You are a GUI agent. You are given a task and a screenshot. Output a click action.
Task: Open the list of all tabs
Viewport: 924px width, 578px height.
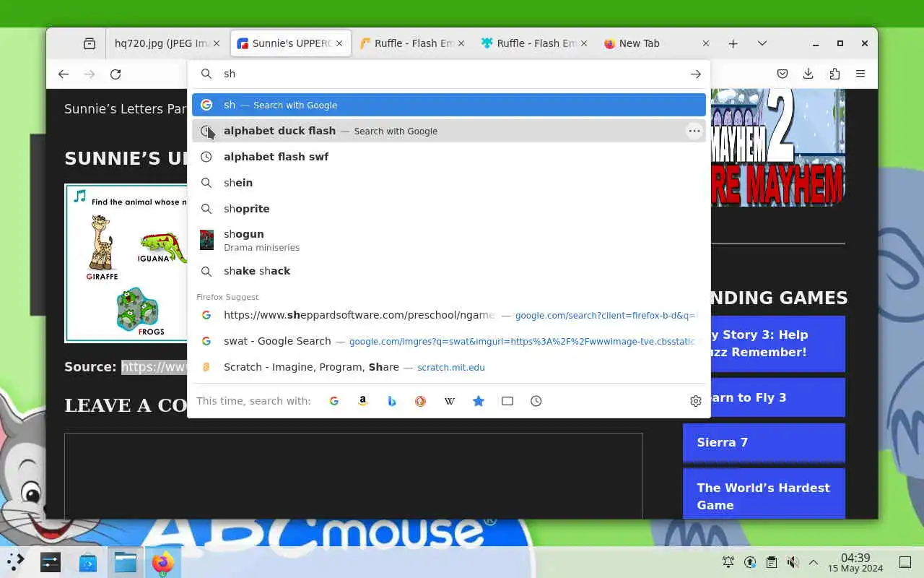pos(762,43)
